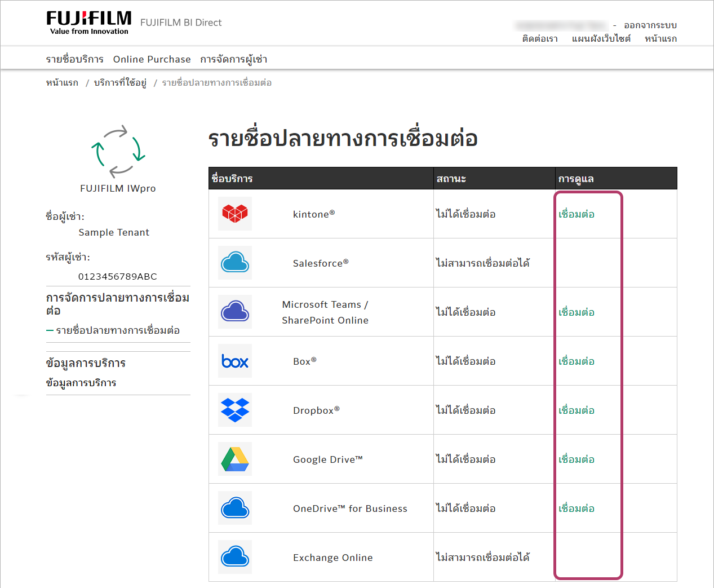Click the Google Drive service name
The height and width of the screenshot is (588, 714).
coord(328,459)
